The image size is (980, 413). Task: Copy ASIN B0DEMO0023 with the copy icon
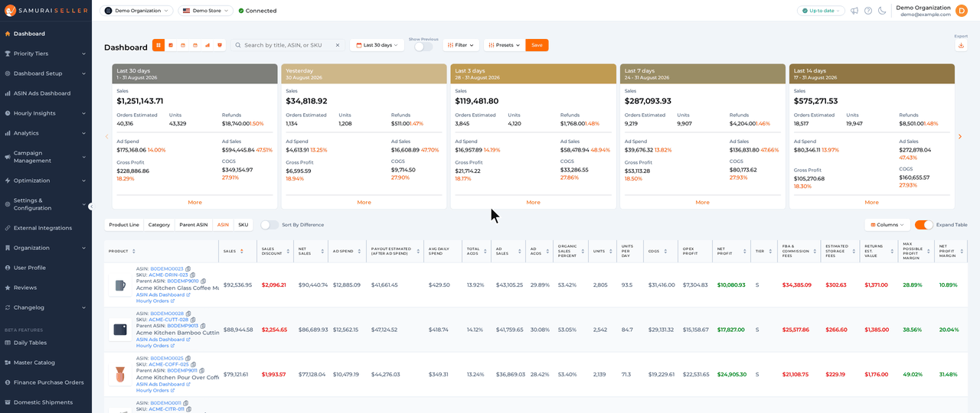click(x=188, y=268)
